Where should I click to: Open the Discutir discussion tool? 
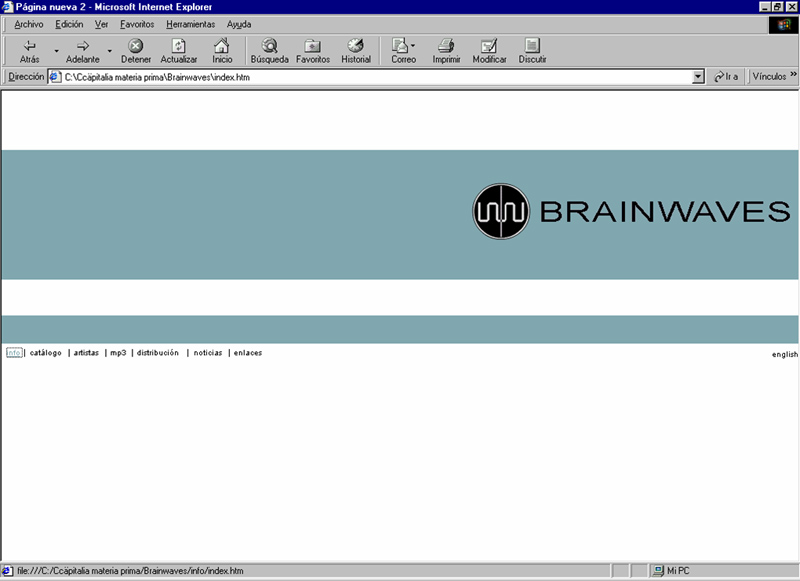[532, 52]
